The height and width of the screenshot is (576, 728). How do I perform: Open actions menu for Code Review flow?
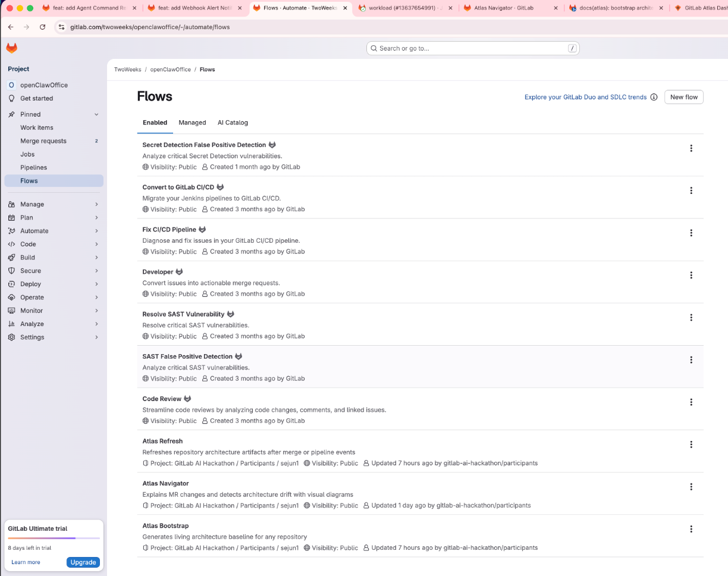691,402
